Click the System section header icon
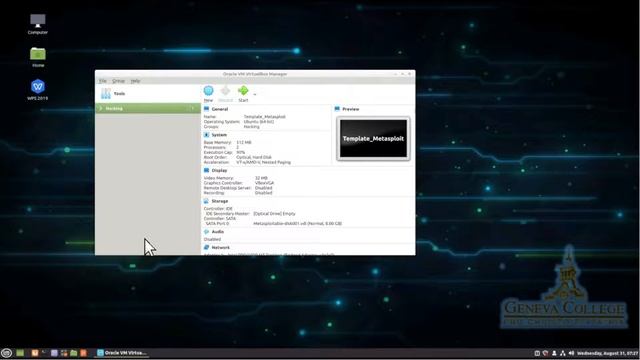The image size is (640, 360). click(206, 135)
